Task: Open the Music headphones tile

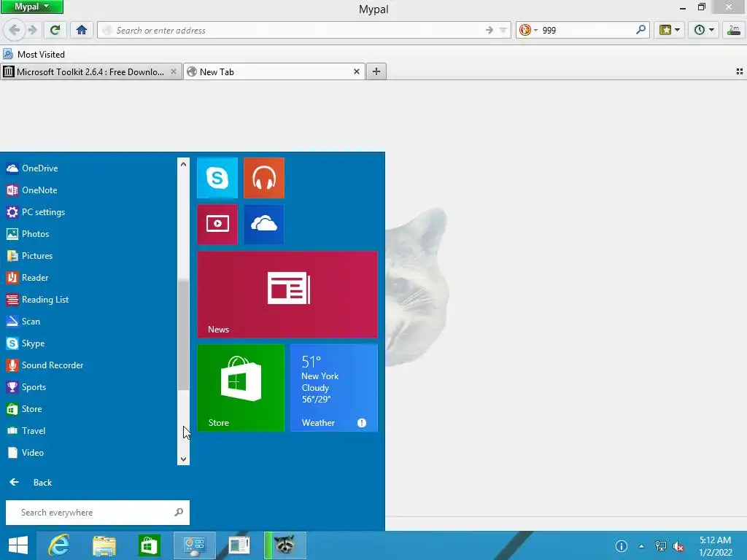Action: click(264, 178)
